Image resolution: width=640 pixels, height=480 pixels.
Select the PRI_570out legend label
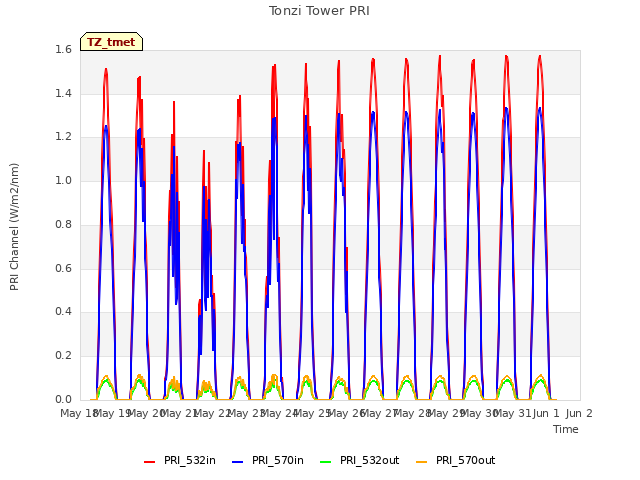tap(466, 460)
